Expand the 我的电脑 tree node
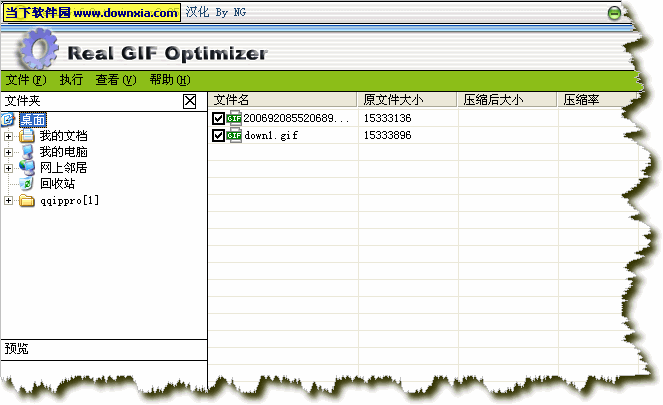 [8, 152]
